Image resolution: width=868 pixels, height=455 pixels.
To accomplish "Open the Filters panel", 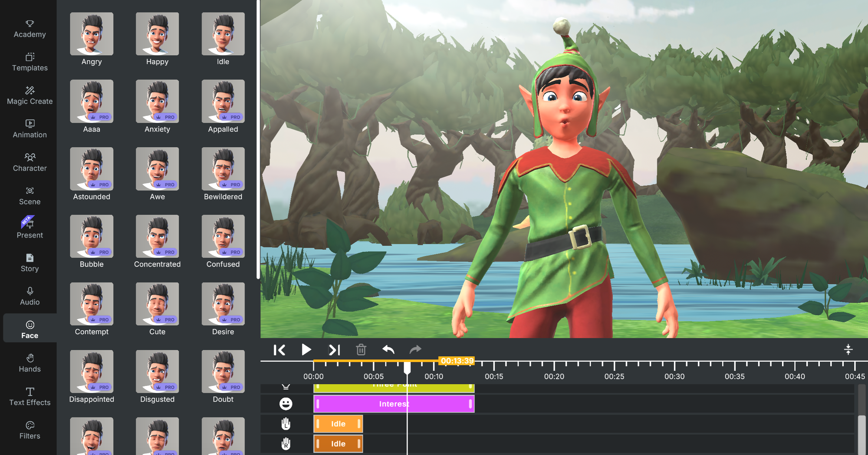I will 30,430.
